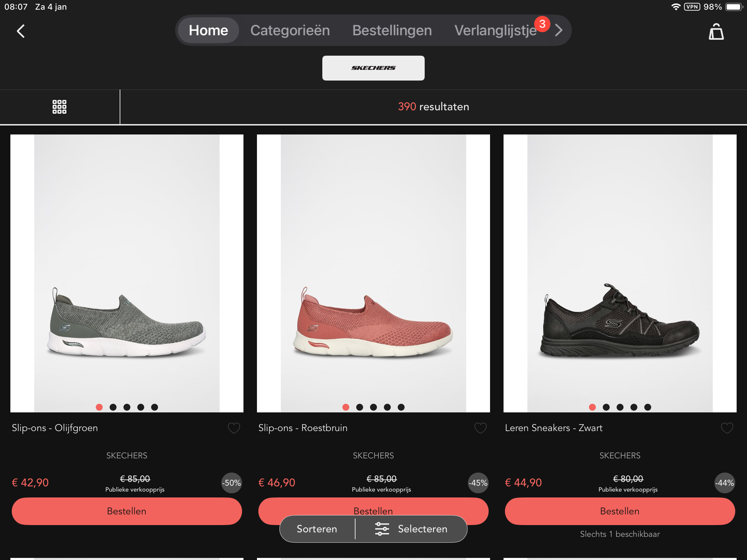Screen dimensions: 747x560
Task: Open the grid view layout icon
Action: (x=59, y=107)
